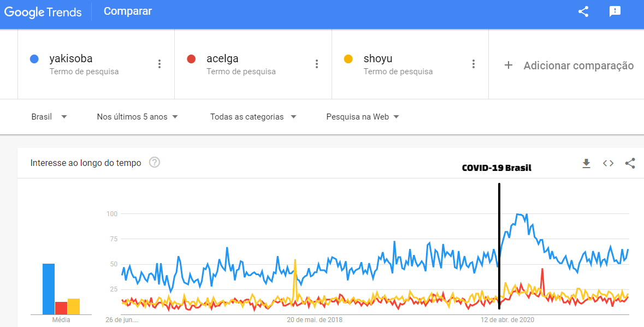Click the embed code icon

click(x=608, y=163)
